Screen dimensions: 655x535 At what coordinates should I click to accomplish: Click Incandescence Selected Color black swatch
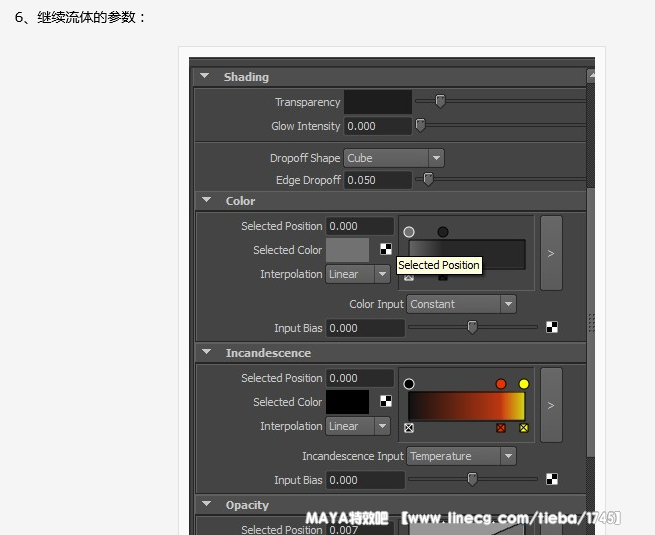coord(347,402)
